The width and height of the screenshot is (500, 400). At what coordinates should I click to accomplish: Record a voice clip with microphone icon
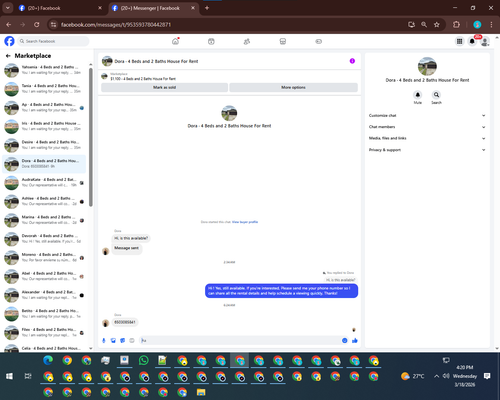pos(104,340)
